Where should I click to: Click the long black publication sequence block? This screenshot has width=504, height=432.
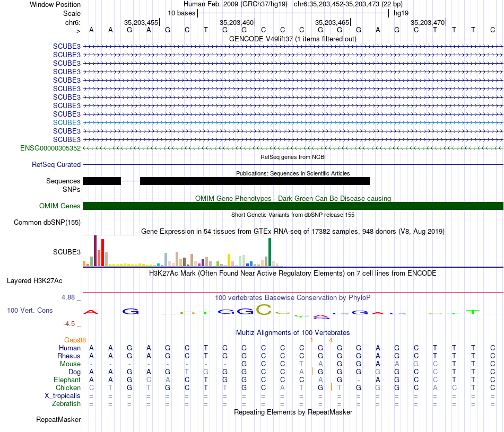tap(255, 181)
